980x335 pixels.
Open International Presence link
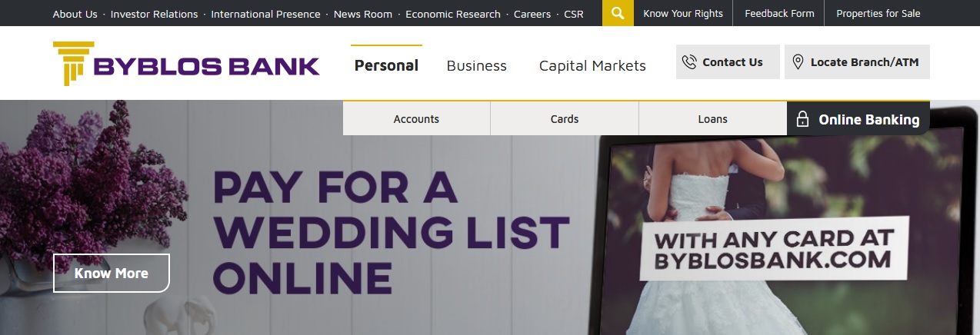265,14
